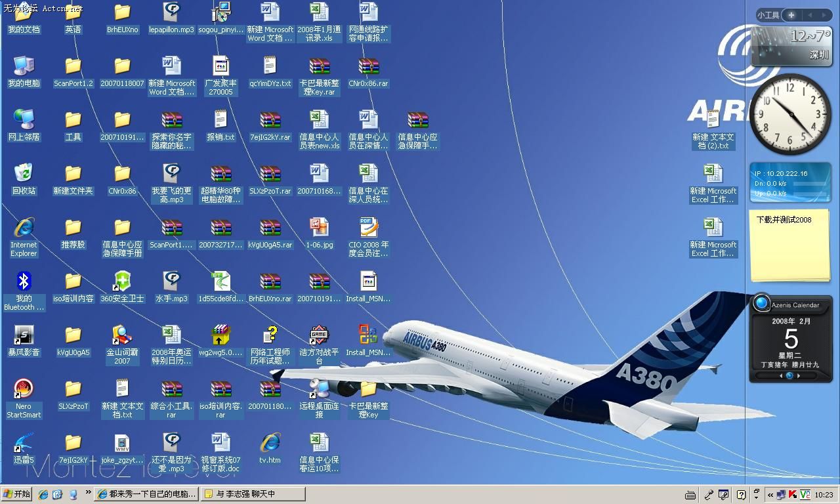Open 综合小工具.rar archive
This screenshot has width=840, height=504.
click(171, 399)
